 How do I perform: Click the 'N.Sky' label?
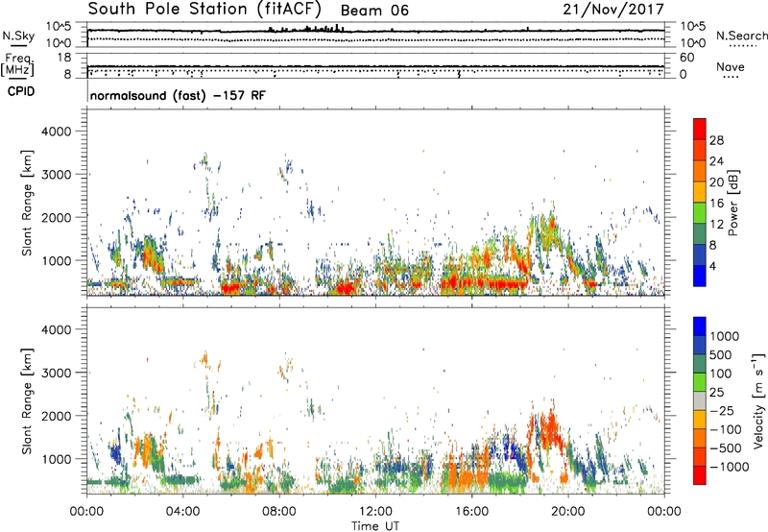(x=18, y=36)
